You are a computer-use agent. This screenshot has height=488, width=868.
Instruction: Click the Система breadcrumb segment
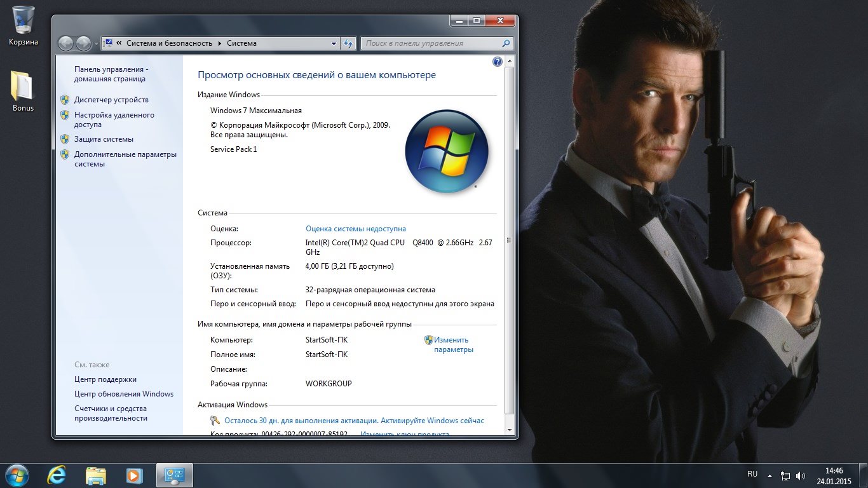241,43
